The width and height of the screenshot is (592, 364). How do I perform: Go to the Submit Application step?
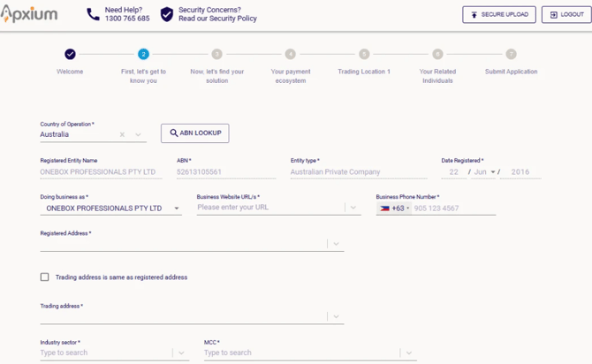point(511,55)
